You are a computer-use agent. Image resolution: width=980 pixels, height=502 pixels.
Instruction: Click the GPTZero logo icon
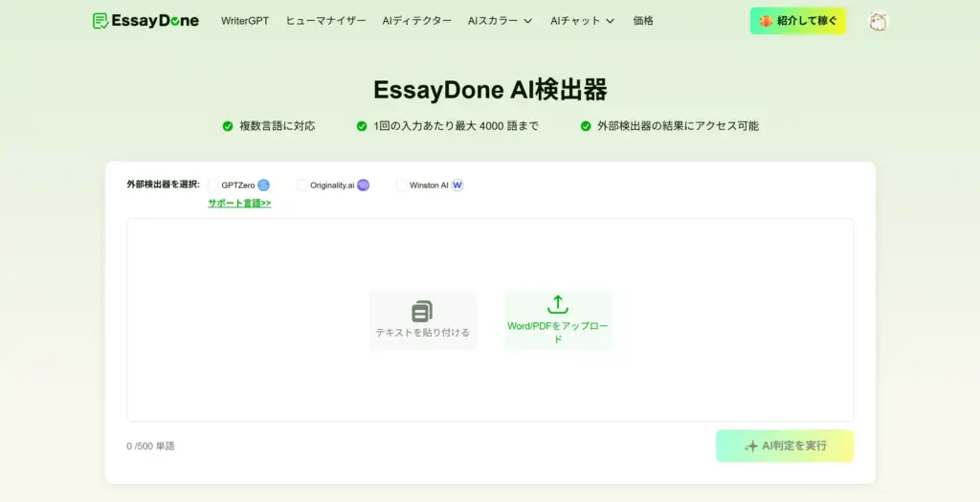click(263, 186)
